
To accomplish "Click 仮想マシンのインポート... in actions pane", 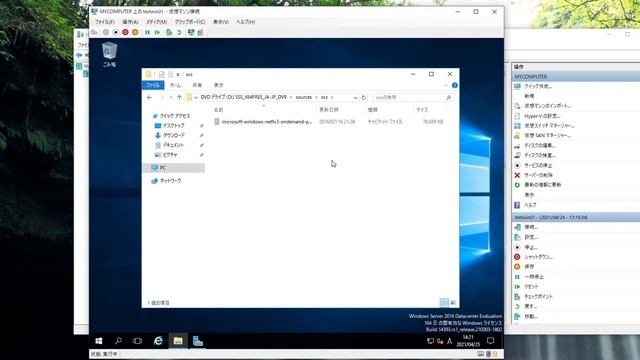I will click(547, 106).
